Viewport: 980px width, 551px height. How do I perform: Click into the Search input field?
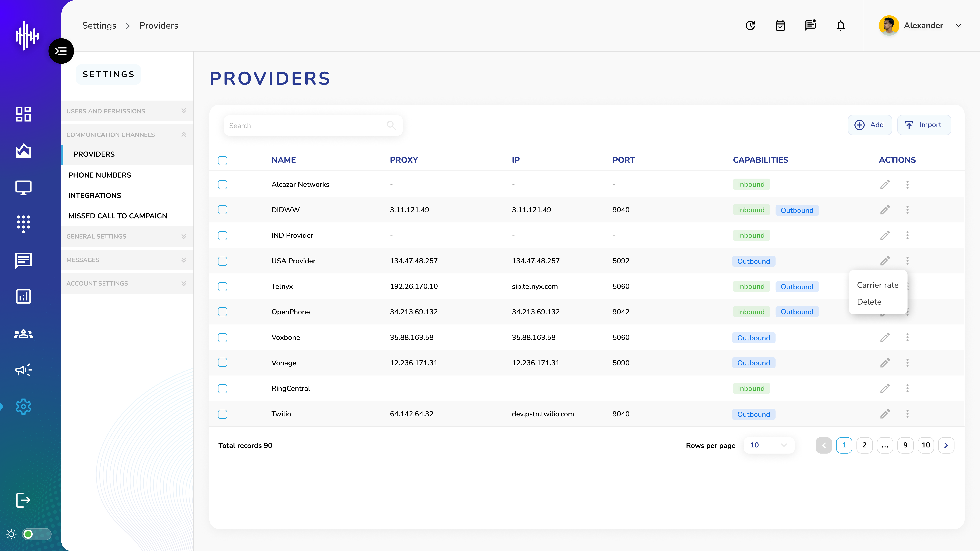click(313, 126)
